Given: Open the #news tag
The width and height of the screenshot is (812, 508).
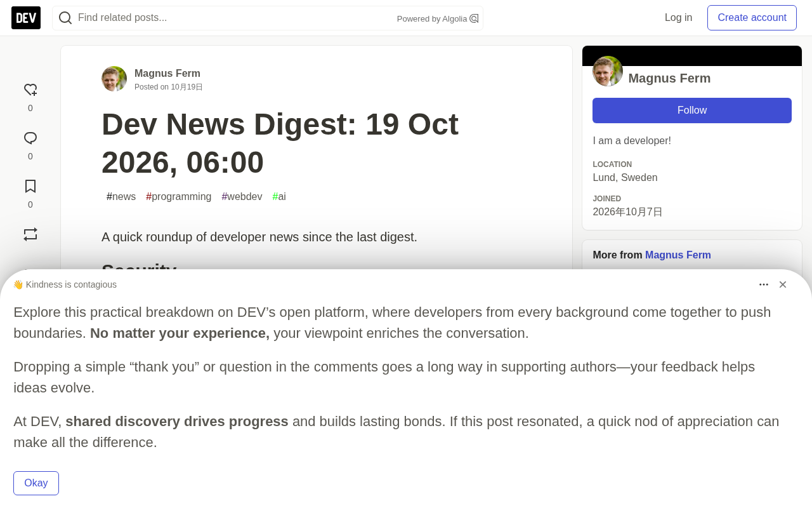Looking at the screenshot, I should click(x=121, y=197).
